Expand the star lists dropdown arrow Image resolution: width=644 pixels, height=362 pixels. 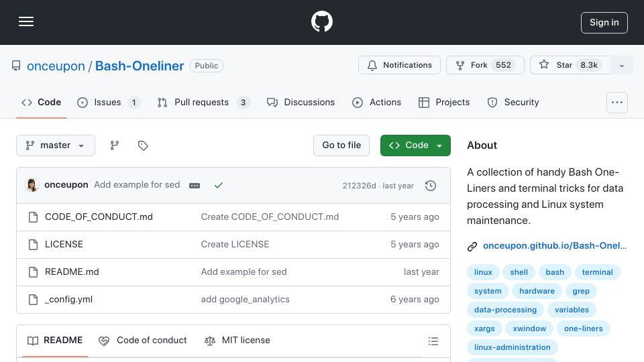click(621, 66)
